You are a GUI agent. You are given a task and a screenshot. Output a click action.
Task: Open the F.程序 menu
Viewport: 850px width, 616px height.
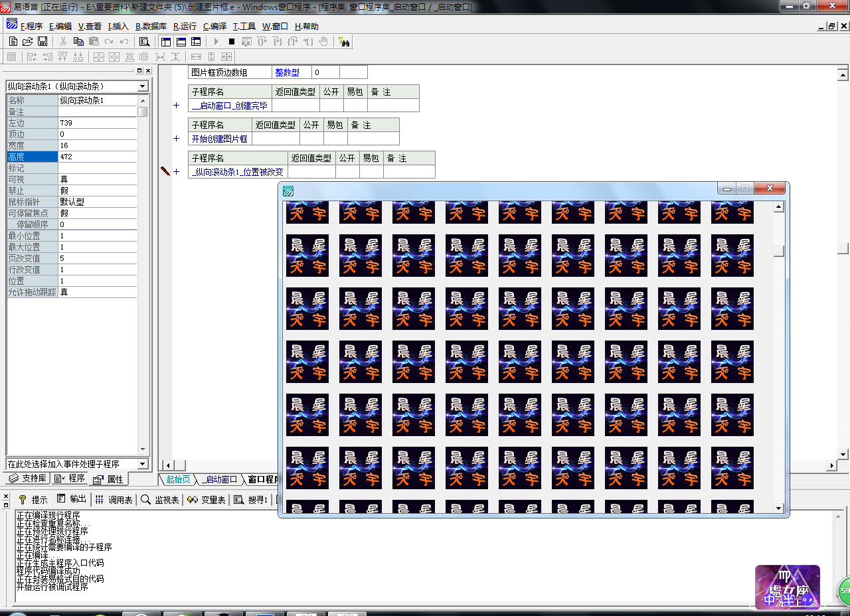tap(31, 27)
